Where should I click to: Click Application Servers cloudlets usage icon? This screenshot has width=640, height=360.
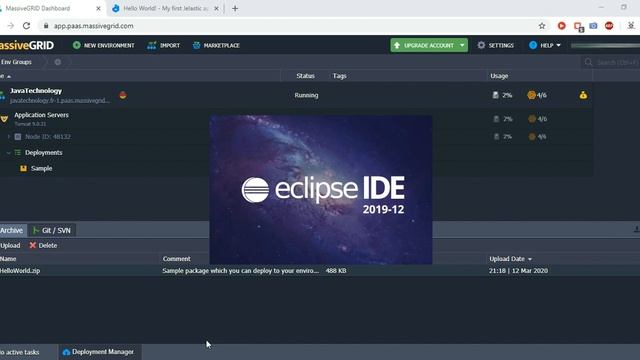pyautogui.click(x=532, y=119)
